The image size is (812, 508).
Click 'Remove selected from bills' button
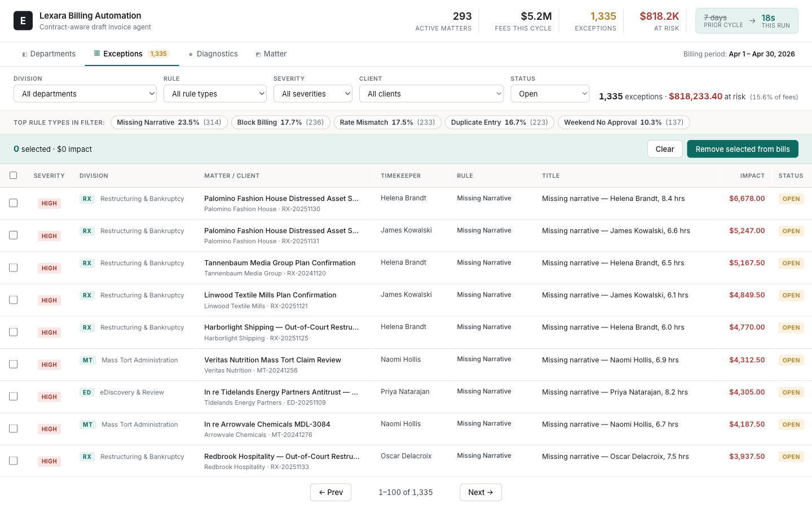click(743, 149)
